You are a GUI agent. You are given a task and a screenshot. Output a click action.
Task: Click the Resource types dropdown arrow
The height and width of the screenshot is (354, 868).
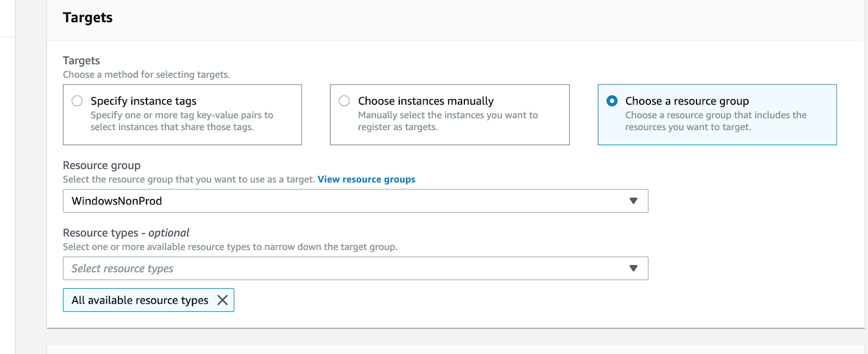pyautogui.click(x=633, y=268)
